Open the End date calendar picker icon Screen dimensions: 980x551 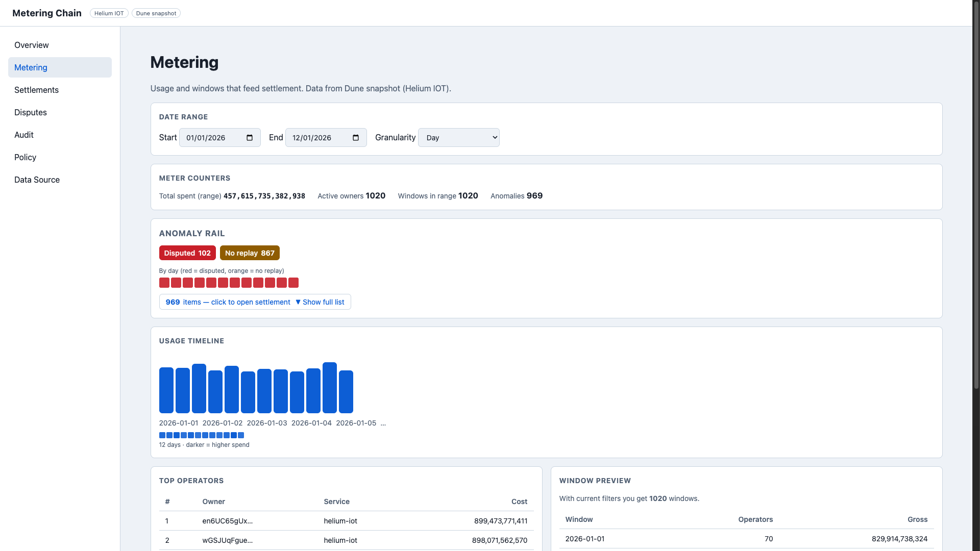tap(356, 138)
